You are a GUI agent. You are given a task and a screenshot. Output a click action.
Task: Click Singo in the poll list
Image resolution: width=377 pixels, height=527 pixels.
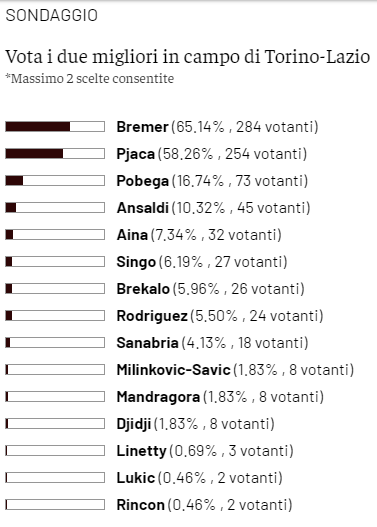tap(136, 262)
